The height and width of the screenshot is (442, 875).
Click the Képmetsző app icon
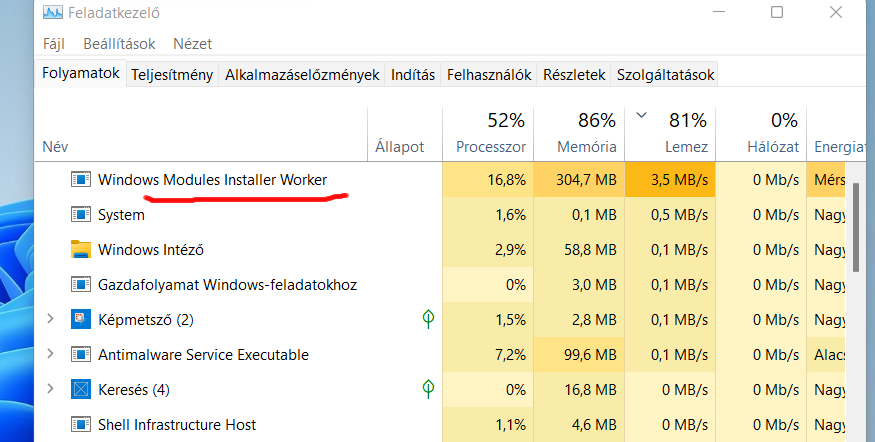coord(81,319)
